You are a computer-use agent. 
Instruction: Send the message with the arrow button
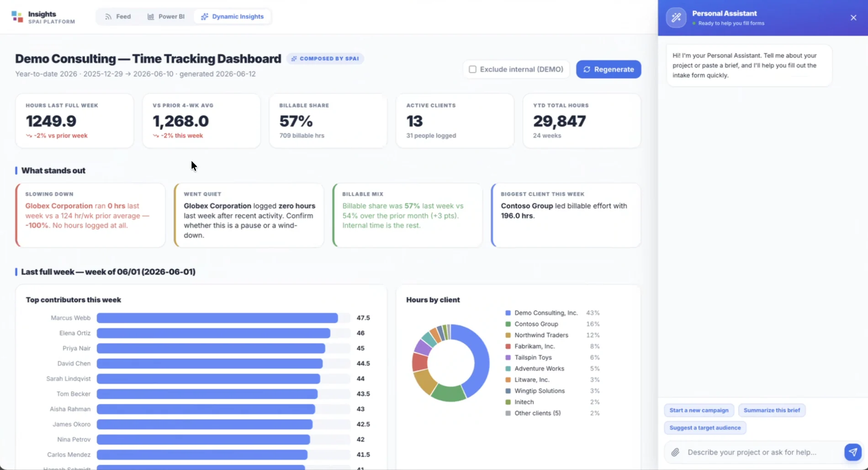click(852, 452)
